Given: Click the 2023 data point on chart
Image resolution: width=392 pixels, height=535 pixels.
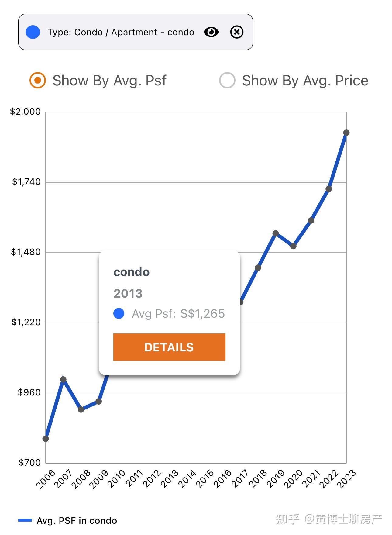Looking at the screenshot, I should [346, 133].
